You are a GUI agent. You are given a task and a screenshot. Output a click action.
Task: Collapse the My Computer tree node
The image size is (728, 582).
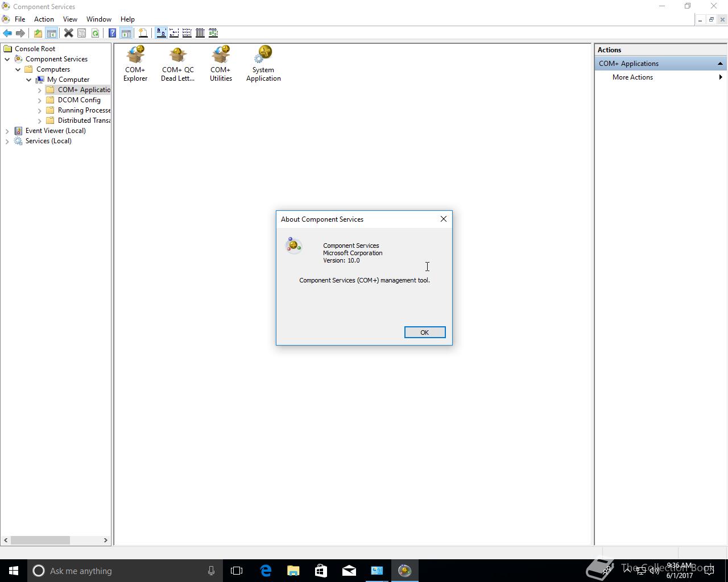click(29, 80)
